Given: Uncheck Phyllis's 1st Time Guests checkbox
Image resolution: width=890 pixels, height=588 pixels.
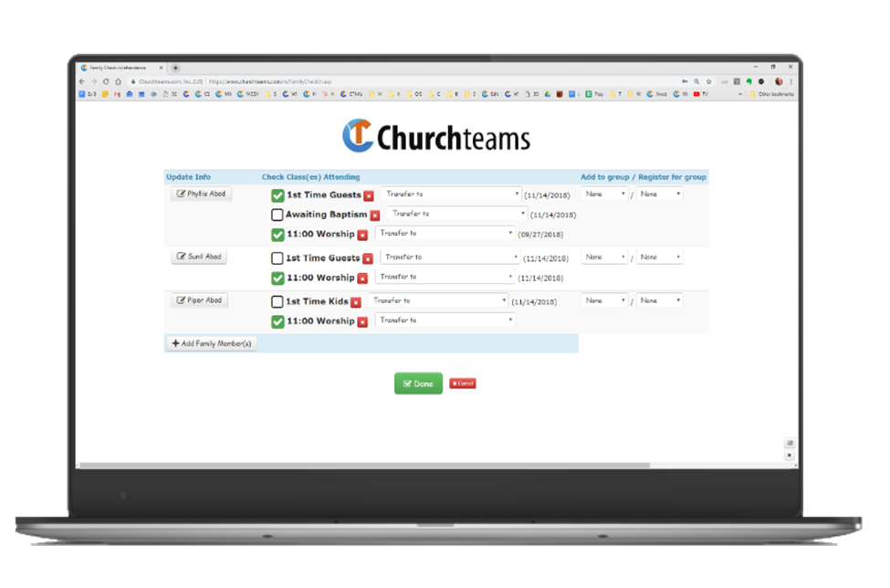Looking at the screenshot, I should click(x=277, y=195).
